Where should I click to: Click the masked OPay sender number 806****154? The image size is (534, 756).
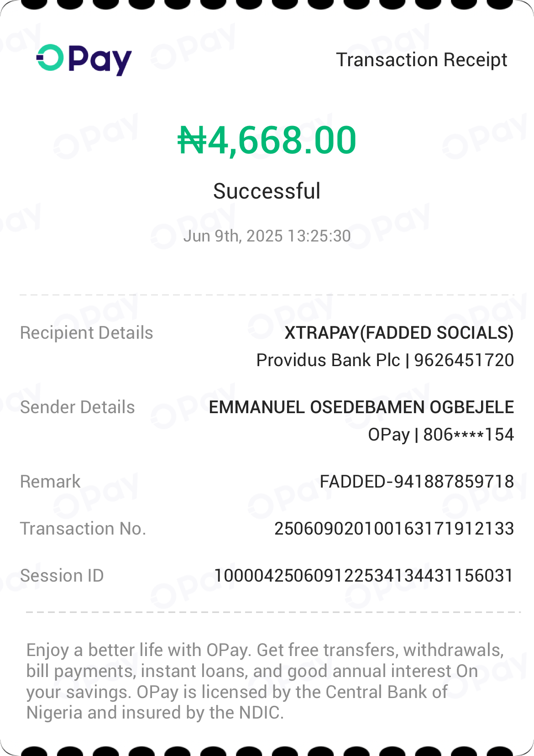pos(440,435)
